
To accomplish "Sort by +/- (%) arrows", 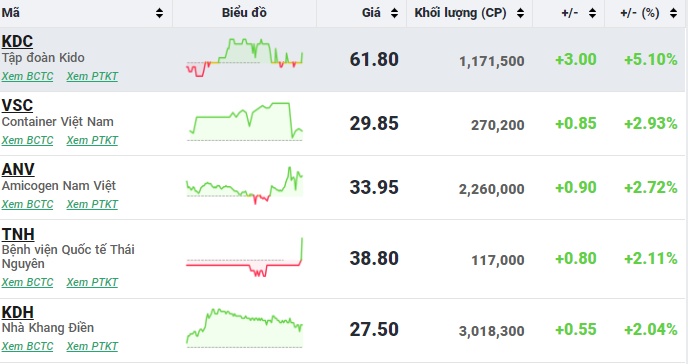I will coord(674,13).
